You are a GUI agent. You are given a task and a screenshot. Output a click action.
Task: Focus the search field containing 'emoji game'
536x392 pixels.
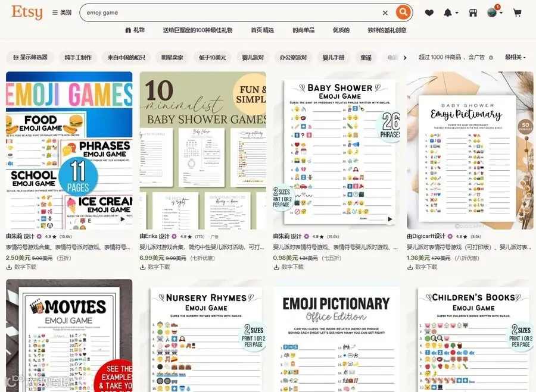(x=232, y=12)
